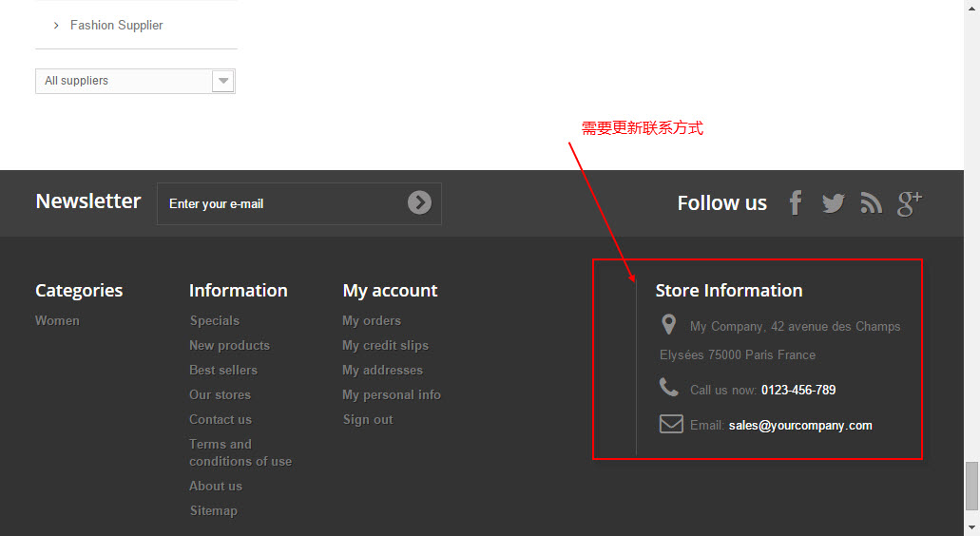Open the Sitemap link
Screen dimensions: 980x536
coord(213,511)
